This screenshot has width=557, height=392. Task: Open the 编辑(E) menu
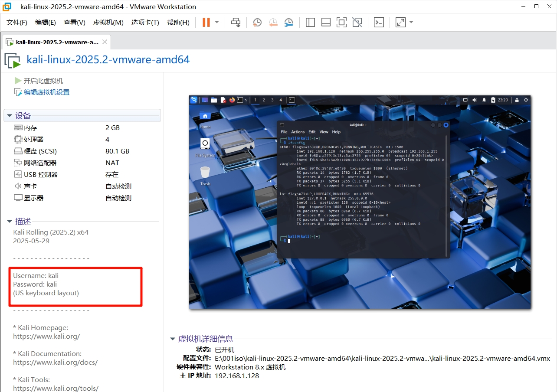(x=46, y=23)
